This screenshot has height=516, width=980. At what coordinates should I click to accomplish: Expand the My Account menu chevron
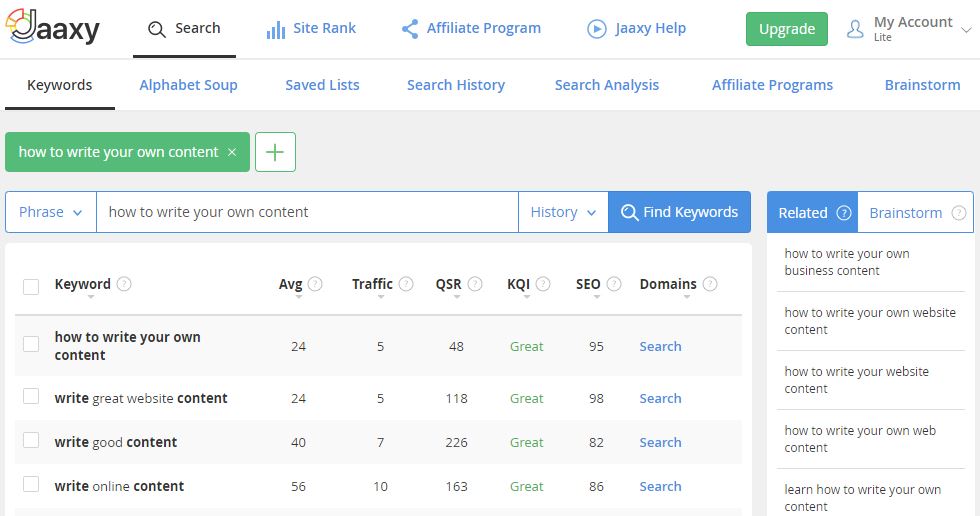coord(966,30)
